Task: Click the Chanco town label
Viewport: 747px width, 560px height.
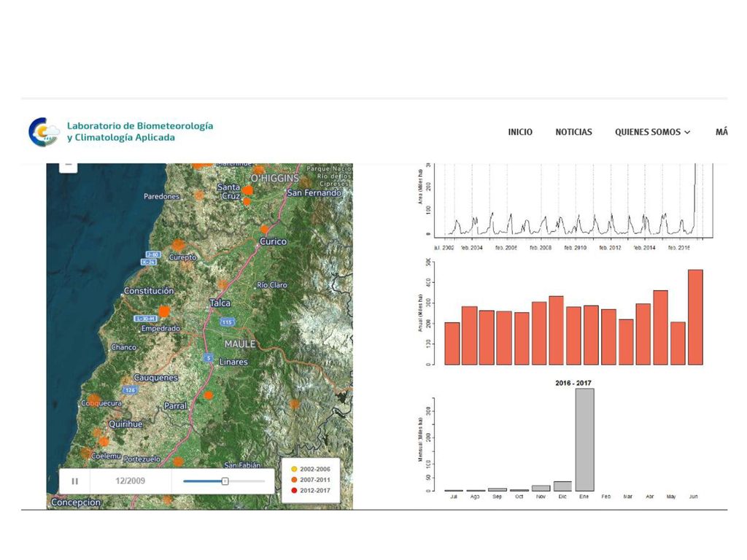Action: pyautogui.click(x=124, y=347)
